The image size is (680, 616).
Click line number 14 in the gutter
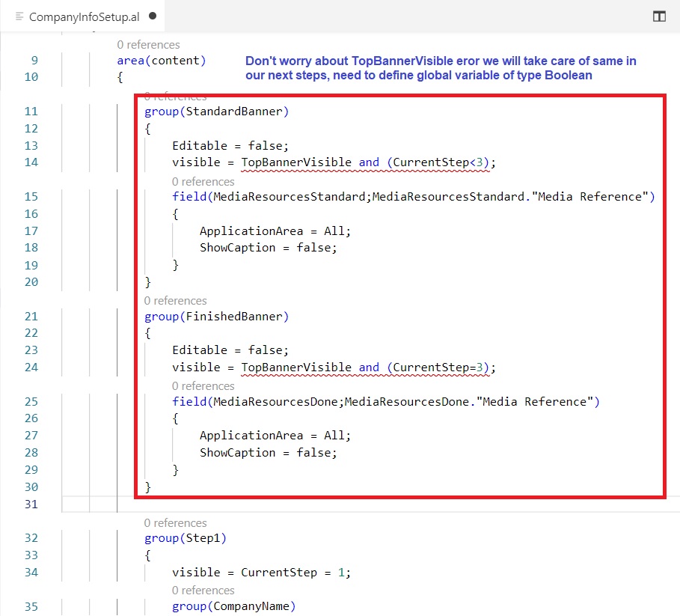(x=31, y=162)
